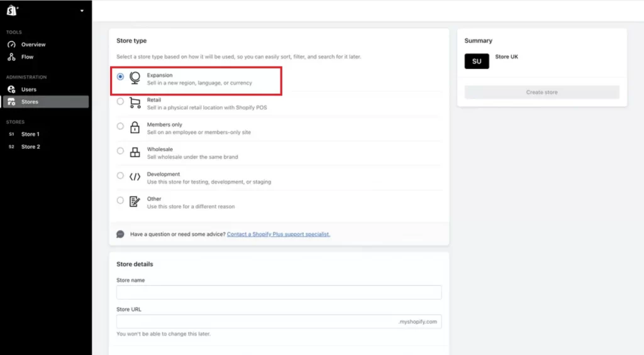Screen dimensions: 644x355
Task: Click the Flow icon in sidebar
Action: pos(11,57)
